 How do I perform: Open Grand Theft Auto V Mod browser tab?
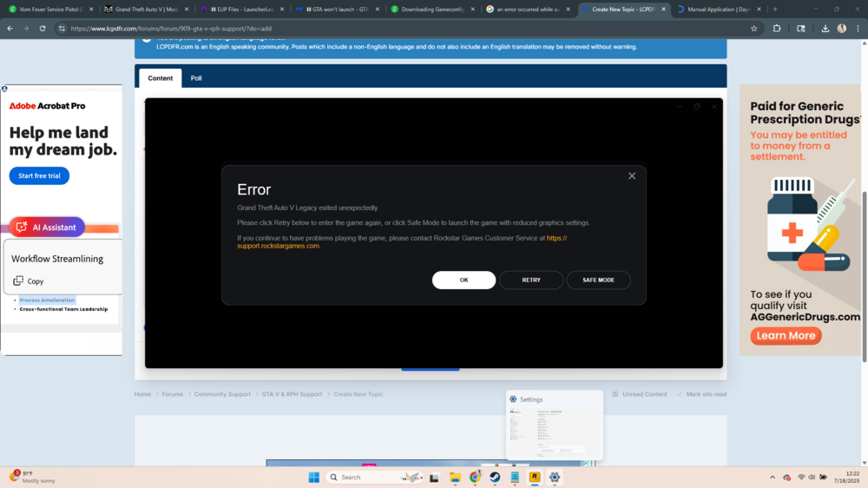click(x=147, y=9)
